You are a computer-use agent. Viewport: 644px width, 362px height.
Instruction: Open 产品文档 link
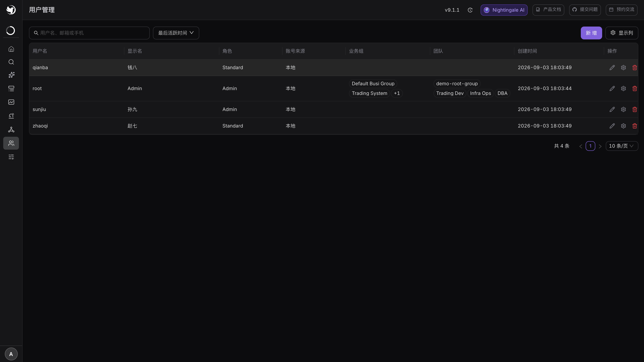548,10
